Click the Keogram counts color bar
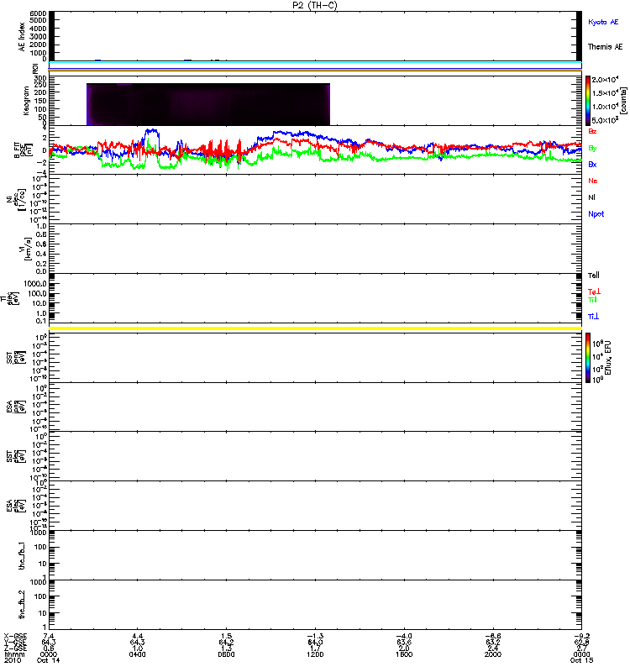 click(x=588, y=101)
